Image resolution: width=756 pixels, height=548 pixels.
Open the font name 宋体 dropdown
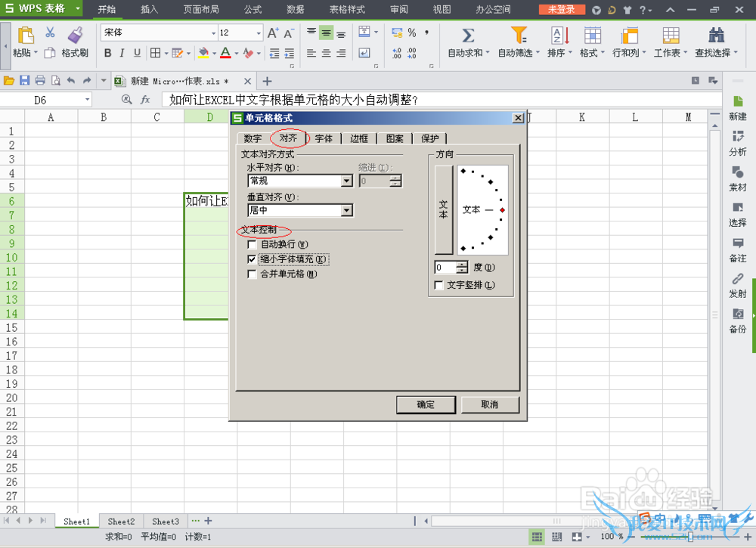tap(211, 33)
